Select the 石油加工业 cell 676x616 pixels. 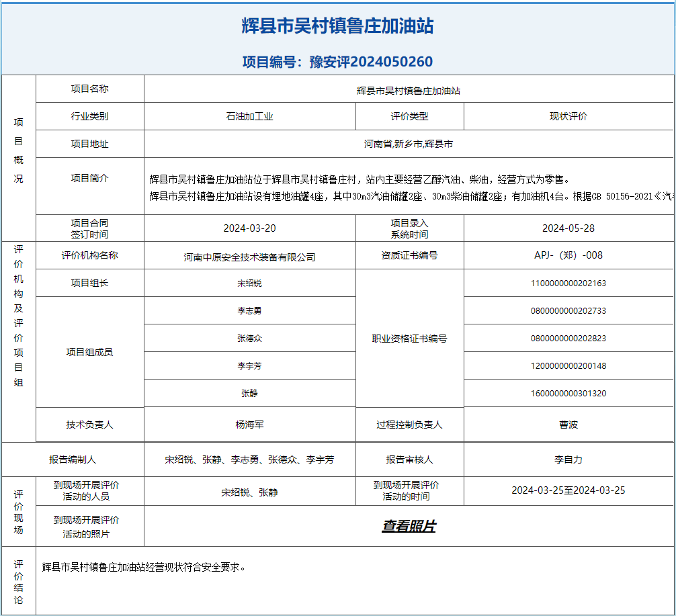pyautogui.click(x=249, y=116)
